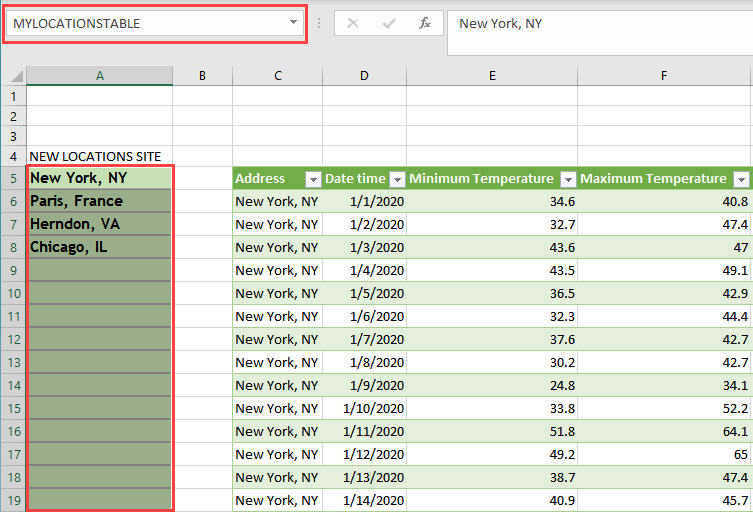Screen dimensions: 753x512
Task: Click the Cancel (X) formula bar icon
Action: [352, 23]
